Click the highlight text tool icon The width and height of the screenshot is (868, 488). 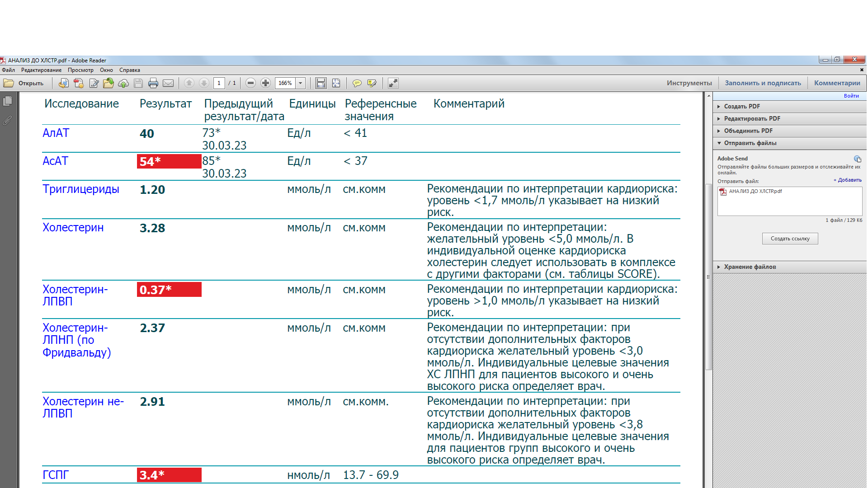[x=372, y=83]
